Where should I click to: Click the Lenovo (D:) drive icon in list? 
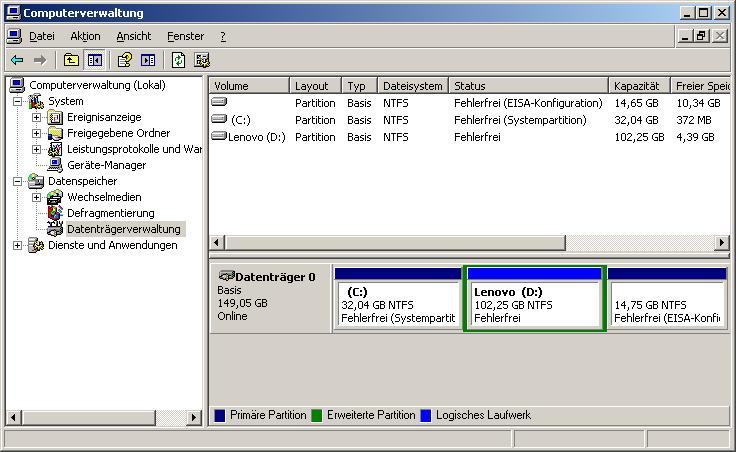click(219, 136)
